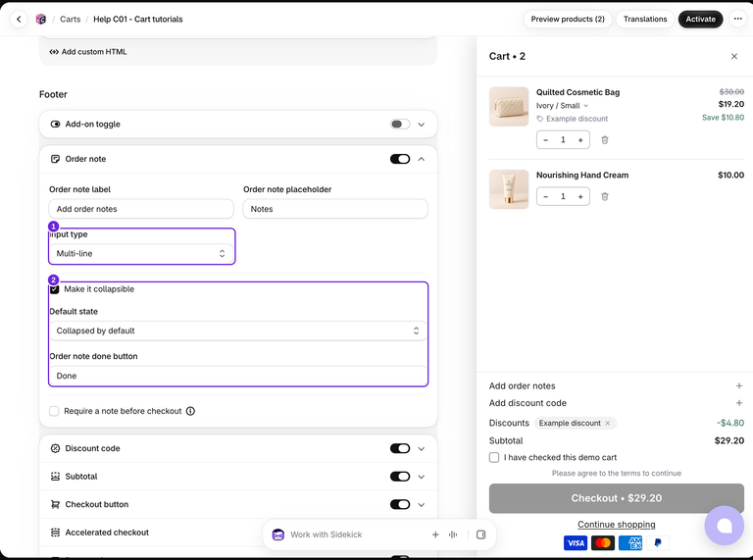The height and width of the screenshot is (560, 753).
Task: Click Preview products (2) button
Action: (x=568, y=20)
